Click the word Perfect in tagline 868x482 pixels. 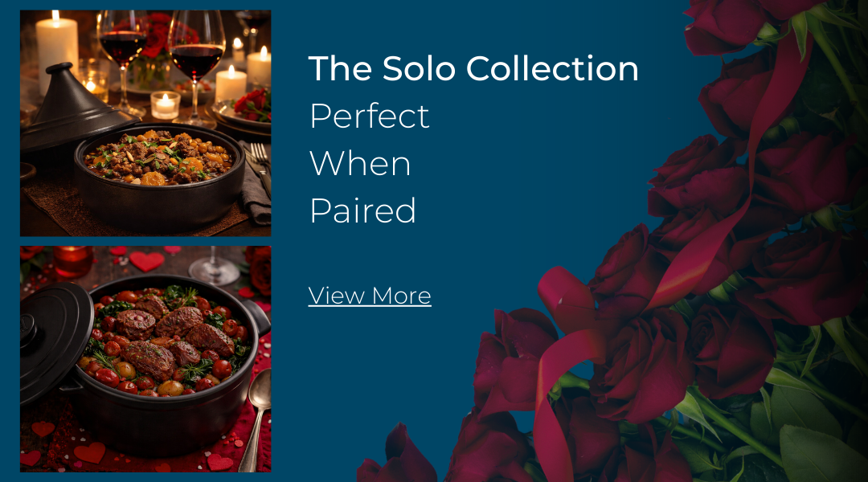(369, 116)
